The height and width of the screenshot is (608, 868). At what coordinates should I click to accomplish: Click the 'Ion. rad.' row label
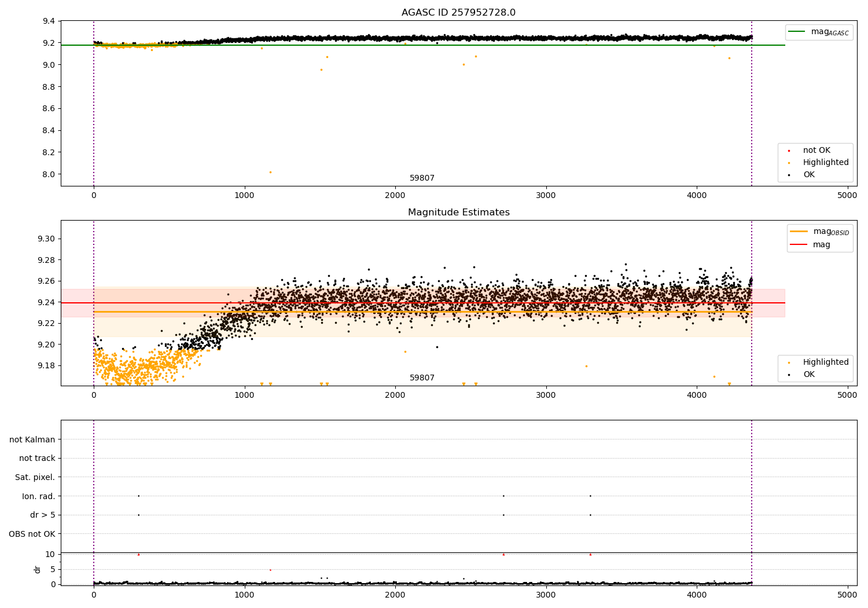click(39, 496)
